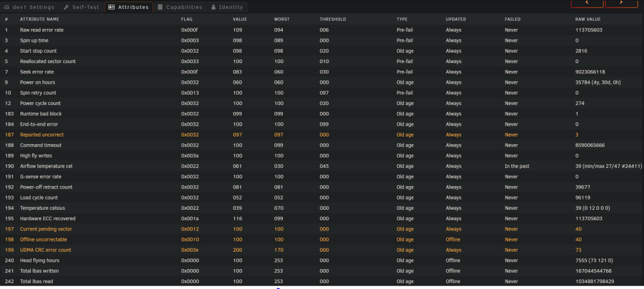Select the Power-off retract count attribute name
644x289 pixels.
[x=46, y=187]
